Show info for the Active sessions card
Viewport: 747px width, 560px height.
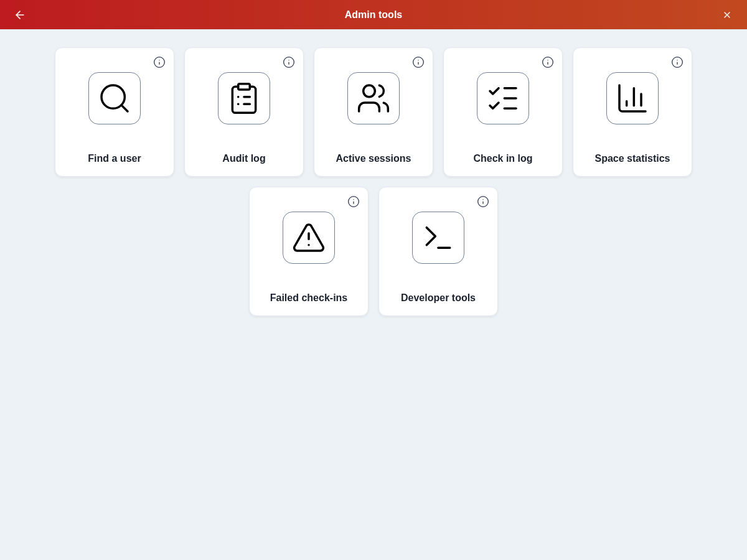click(418, 62)
